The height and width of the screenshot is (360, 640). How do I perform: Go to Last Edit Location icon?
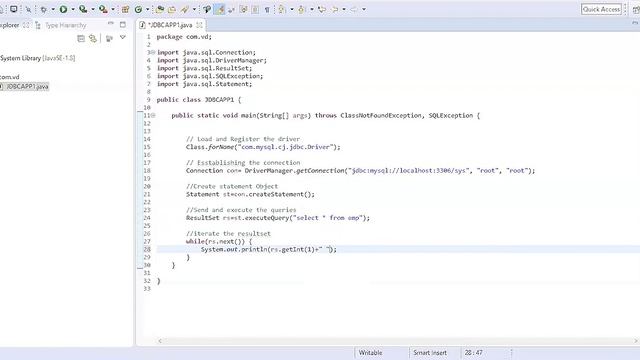[x=322, y=9]
